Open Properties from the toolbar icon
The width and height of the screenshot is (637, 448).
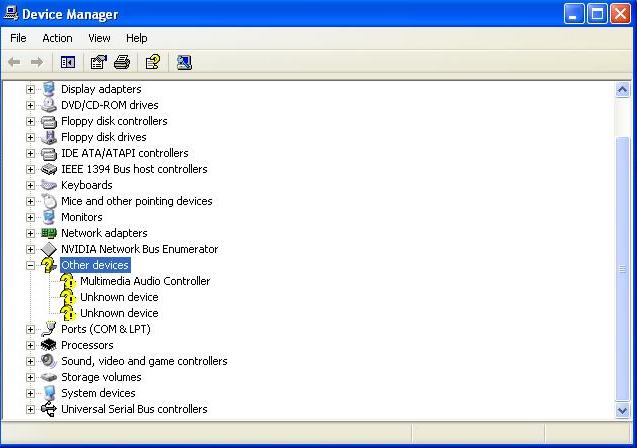coord(98,62)
